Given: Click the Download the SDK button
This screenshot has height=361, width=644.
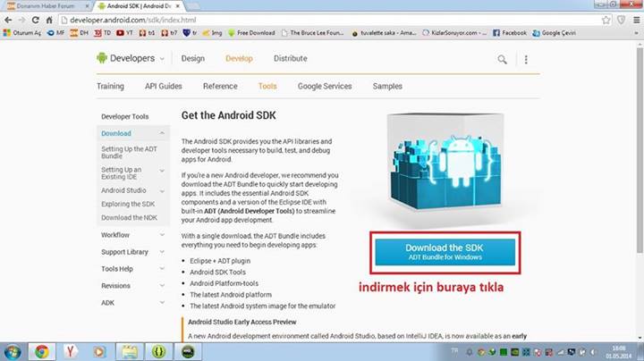Looking at the screenshot, I should coord(445,252).
